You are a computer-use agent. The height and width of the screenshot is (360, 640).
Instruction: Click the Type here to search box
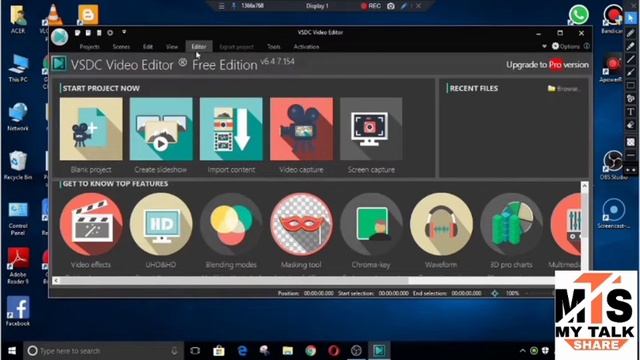(x=103, y=351)
